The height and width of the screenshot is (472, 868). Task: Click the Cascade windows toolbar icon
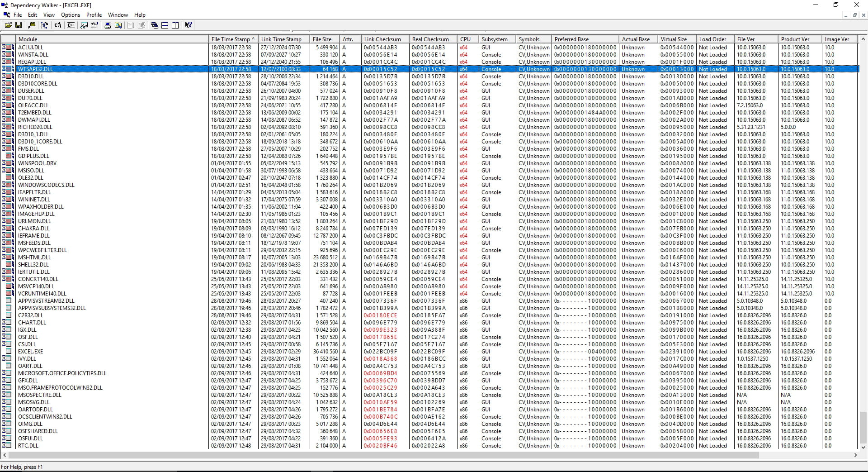(155, 25)
